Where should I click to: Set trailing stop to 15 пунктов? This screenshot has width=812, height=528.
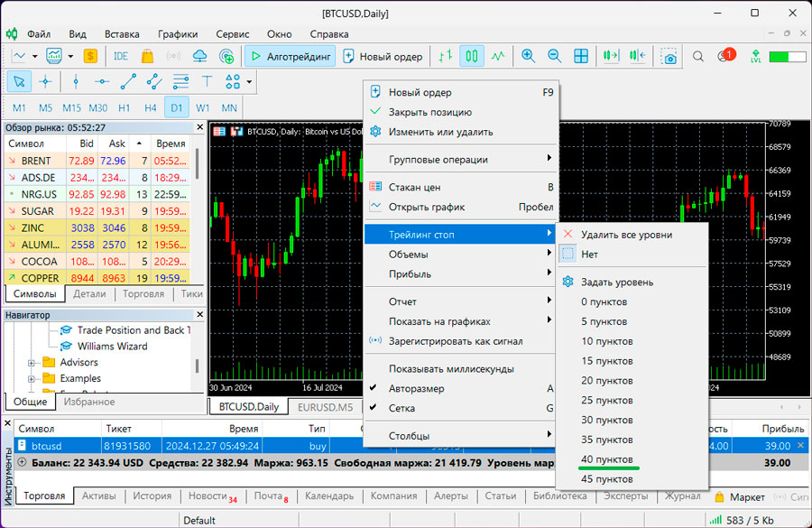coord(607,361)
